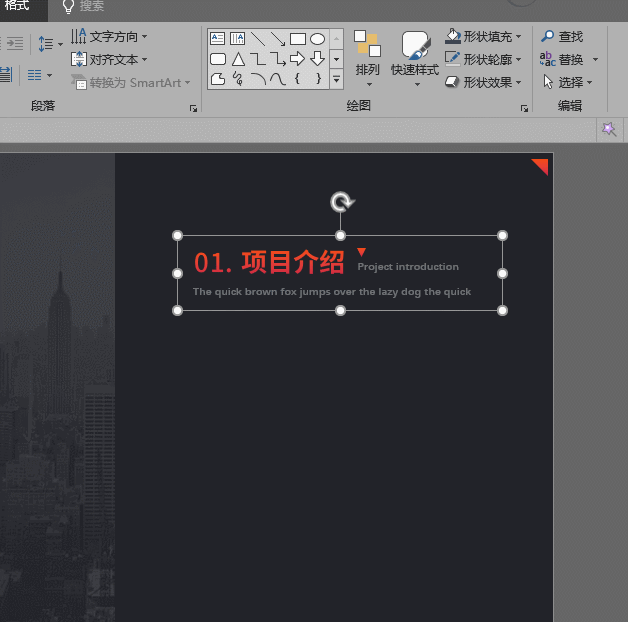Select the left brace shape
The image size is (628, 622).
click(297, 78)
